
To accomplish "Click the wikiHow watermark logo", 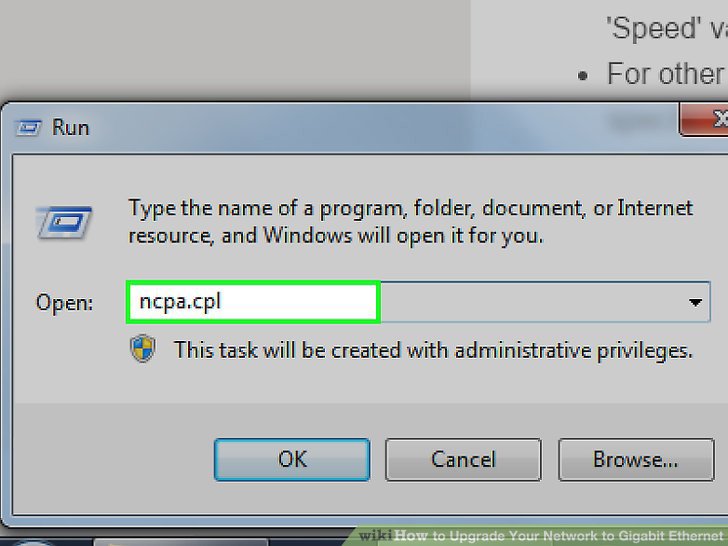I will pos(392,535).
